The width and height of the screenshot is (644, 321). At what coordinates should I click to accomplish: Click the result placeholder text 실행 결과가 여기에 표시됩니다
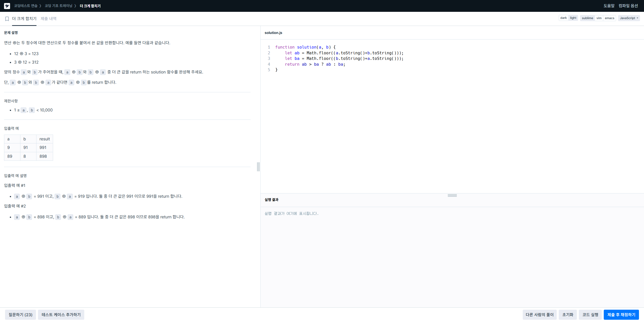[291, 213]
